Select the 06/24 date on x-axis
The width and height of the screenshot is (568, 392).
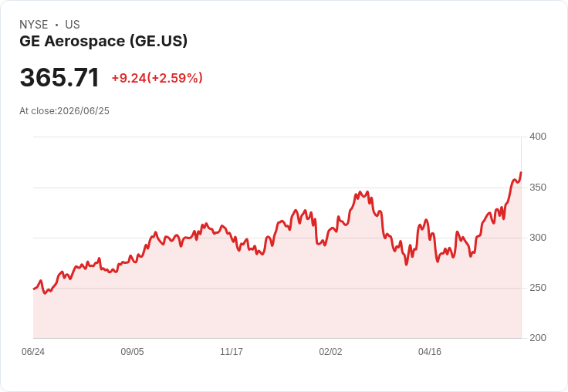33,352
